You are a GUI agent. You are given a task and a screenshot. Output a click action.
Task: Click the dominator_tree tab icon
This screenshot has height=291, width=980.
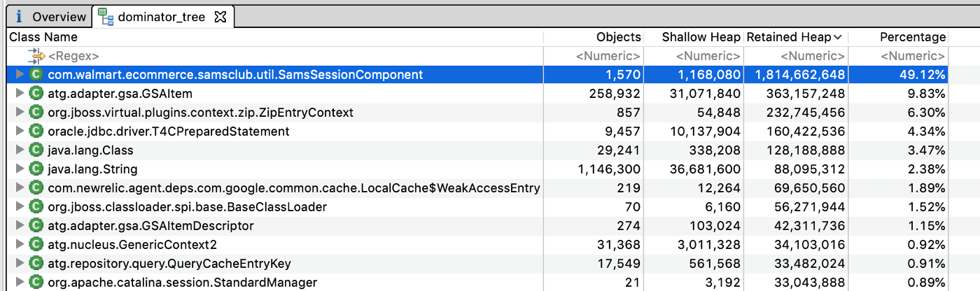(105, 17)
